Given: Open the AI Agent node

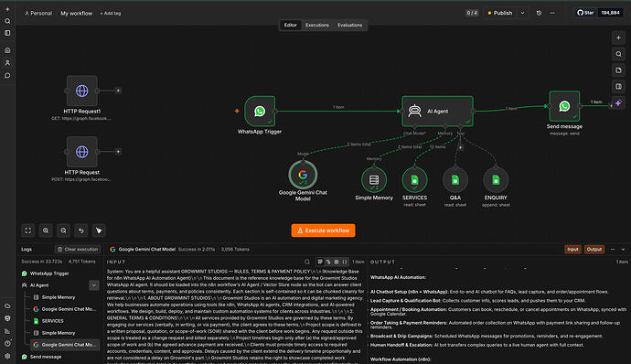Looking at the screenshot, I should click(437, 112).
